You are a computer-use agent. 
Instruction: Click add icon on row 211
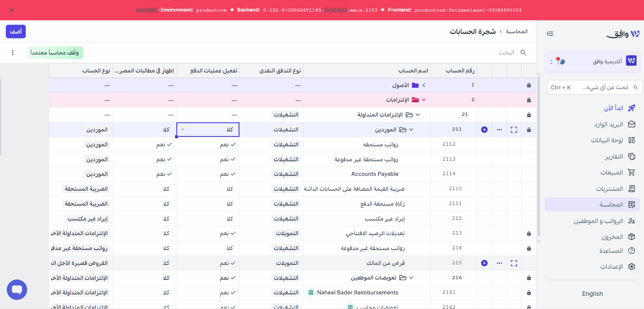tap(484, 130)
